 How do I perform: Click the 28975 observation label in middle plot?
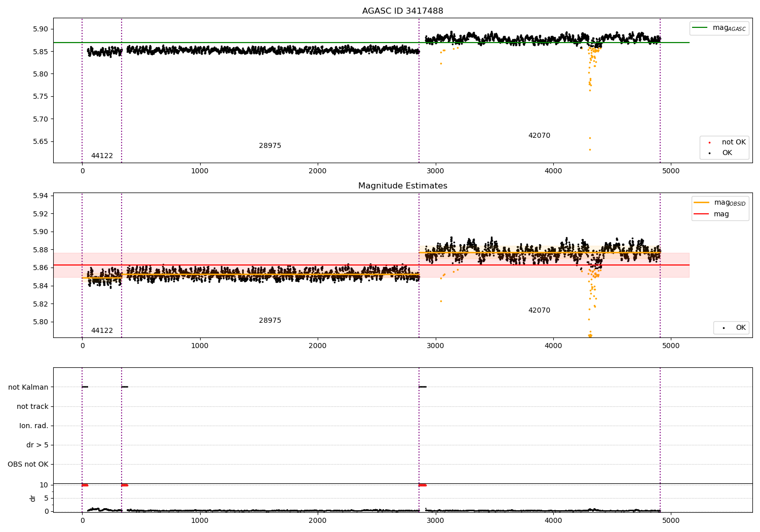tap(270, 321)
